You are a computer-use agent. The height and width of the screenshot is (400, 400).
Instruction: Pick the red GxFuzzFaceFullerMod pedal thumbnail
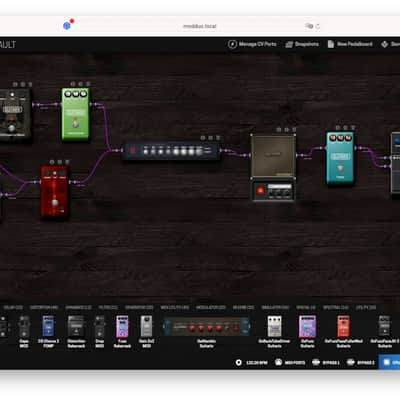(x=343, y=326)
